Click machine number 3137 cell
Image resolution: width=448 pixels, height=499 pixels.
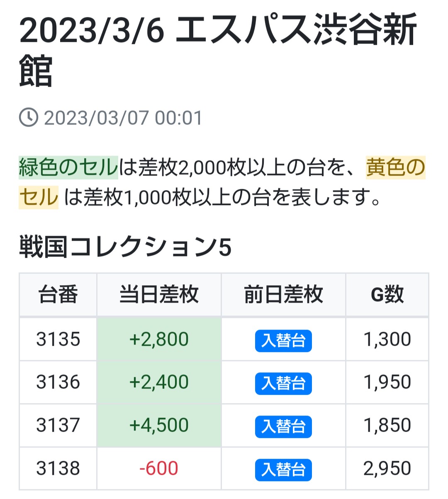(x=58, y=425)
